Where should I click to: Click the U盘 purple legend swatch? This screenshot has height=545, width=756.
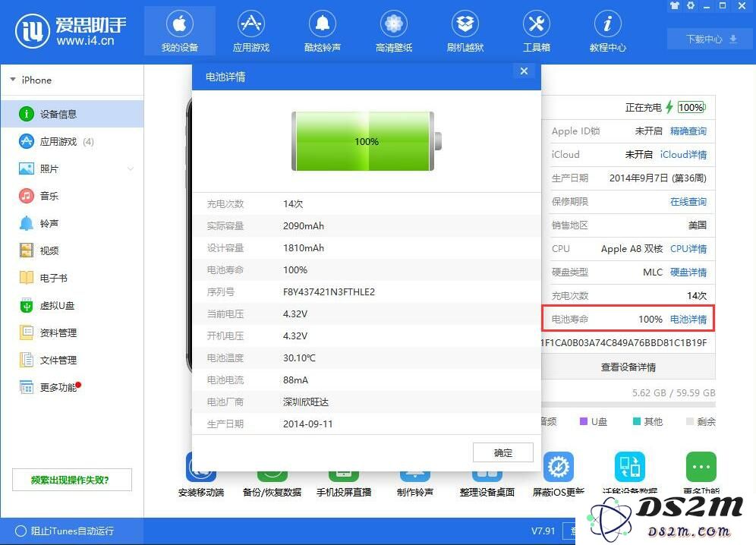coord(584,421)
